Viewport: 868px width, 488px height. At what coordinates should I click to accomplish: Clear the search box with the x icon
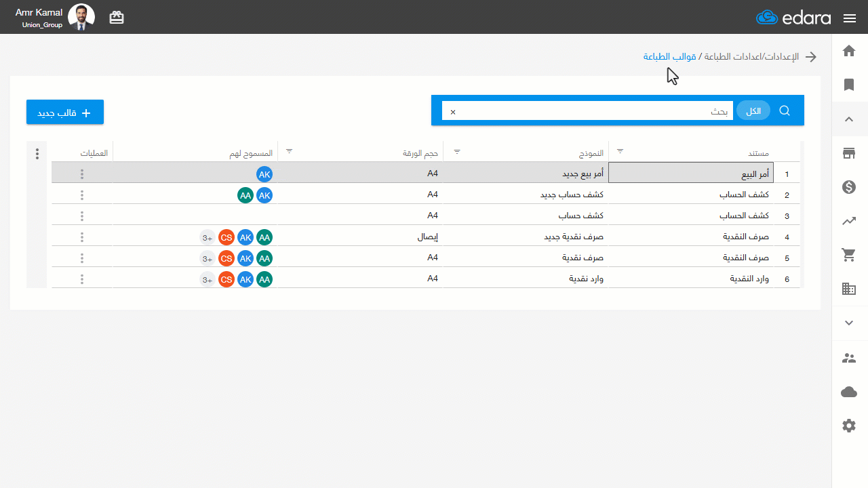click(x=453, y=112)
